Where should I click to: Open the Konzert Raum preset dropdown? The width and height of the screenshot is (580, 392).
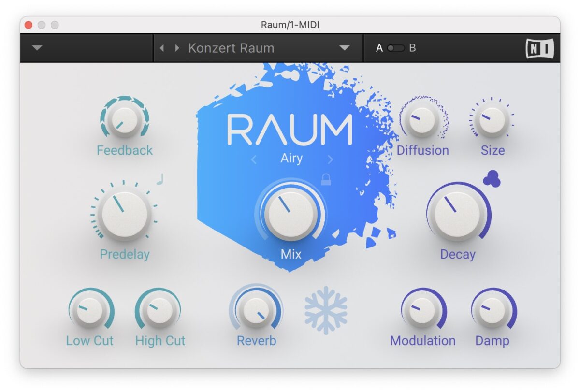[344, 48]
